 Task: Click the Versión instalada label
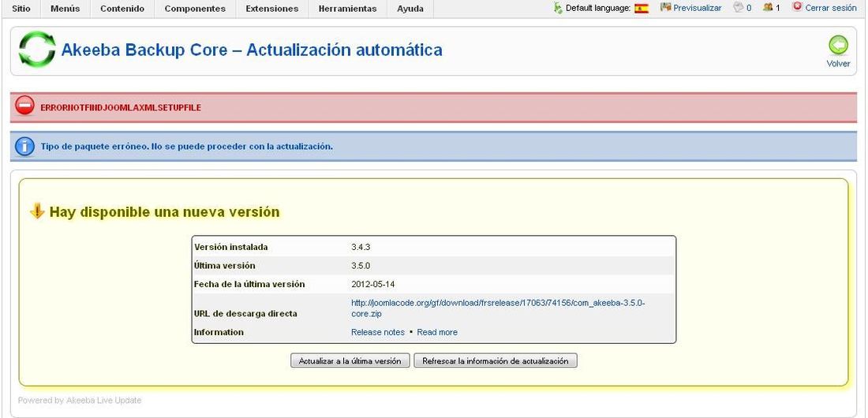click(x=231, y=247)
